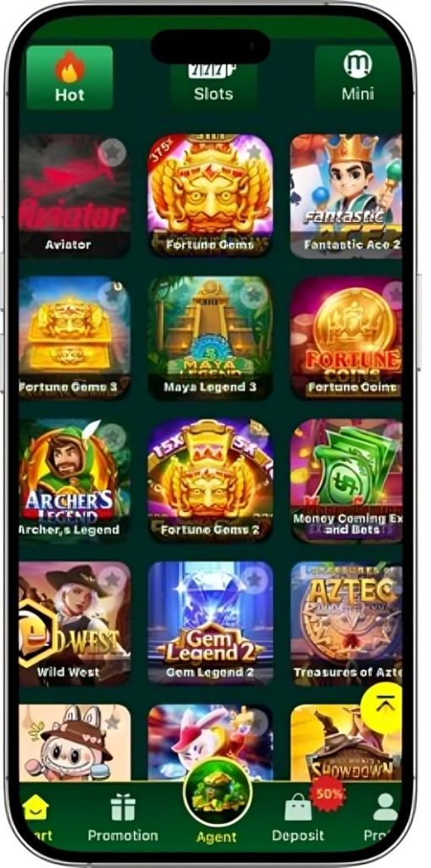Go to the Profile person icon
The image size is (431, 868).
point(385,807)
